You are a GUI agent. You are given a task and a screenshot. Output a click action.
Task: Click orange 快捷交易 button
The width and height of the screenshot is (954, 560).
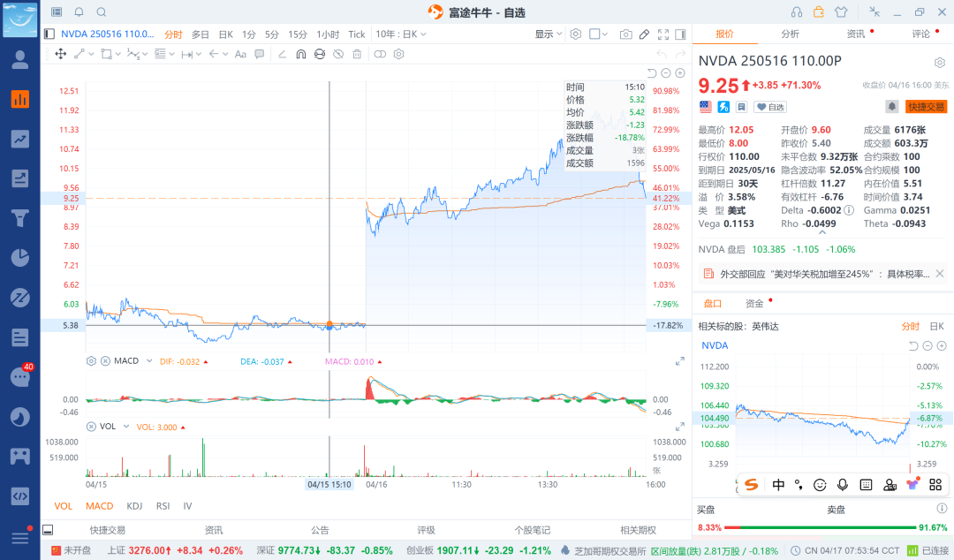point(926,107)
